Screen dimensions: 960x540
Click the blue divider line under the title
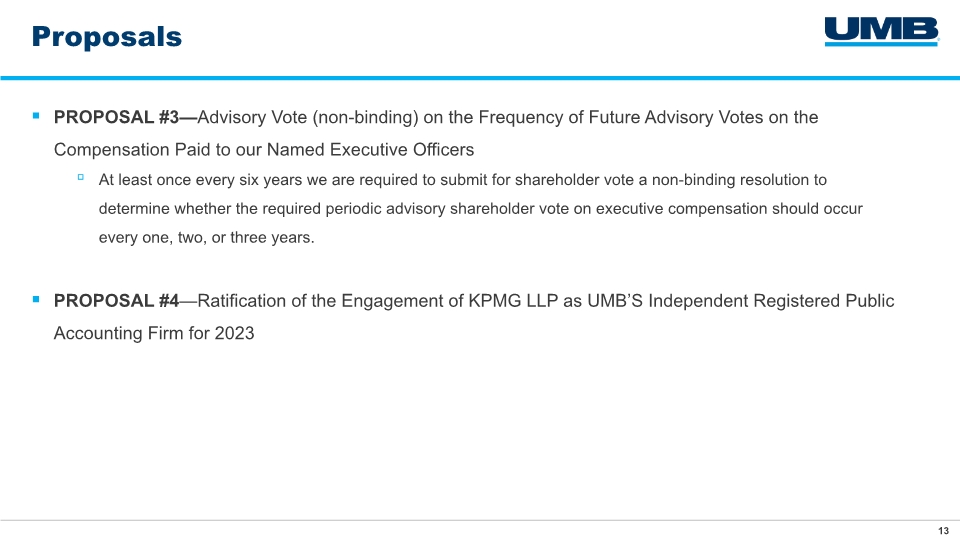pos(480,78)
